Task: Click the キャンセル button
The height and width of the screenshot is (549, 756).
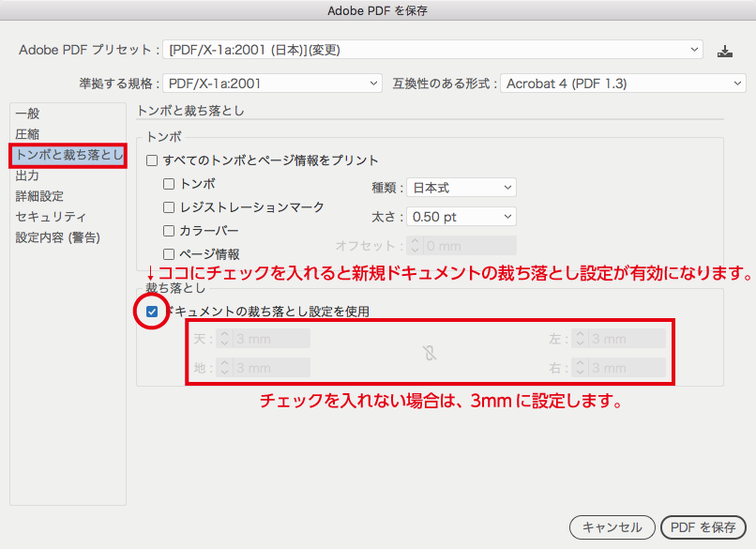Action: (x=612, y=527)
